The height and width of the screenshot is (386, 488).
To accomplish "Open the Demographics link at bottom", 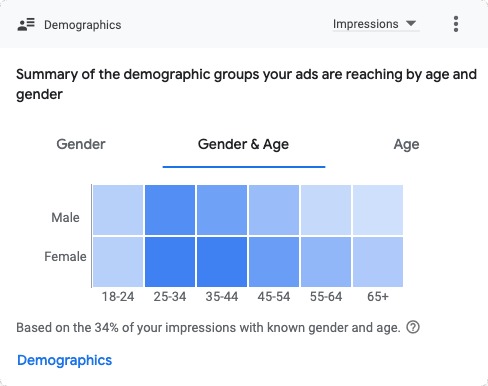I will coord(65,360).
